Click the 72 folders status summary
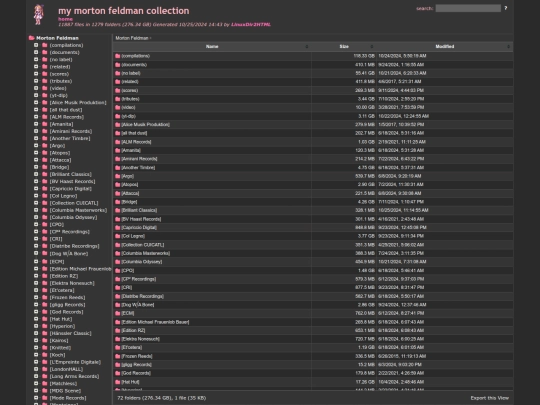The height and width of the screenshot is (405, 540). point(162,398)
